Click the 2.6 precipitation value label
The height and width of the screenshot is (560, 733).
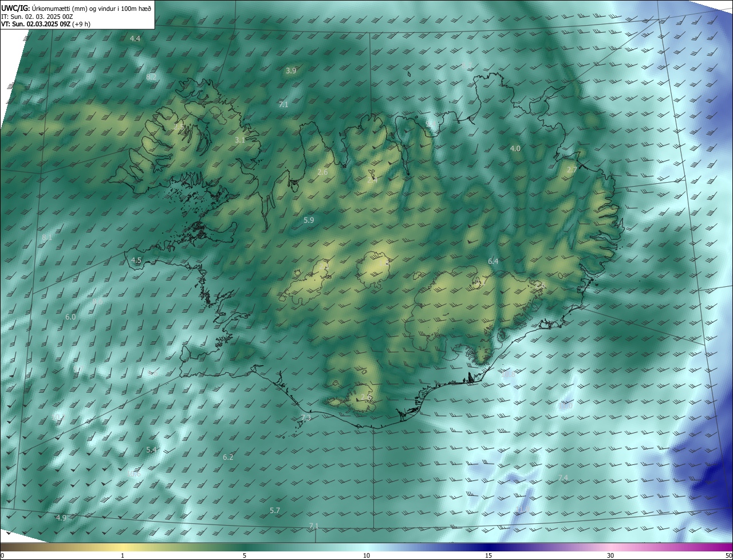pos(322,172)
